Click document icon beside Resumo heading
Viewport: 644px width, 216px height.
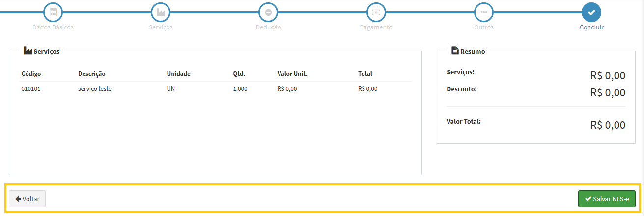coord(455,51)
